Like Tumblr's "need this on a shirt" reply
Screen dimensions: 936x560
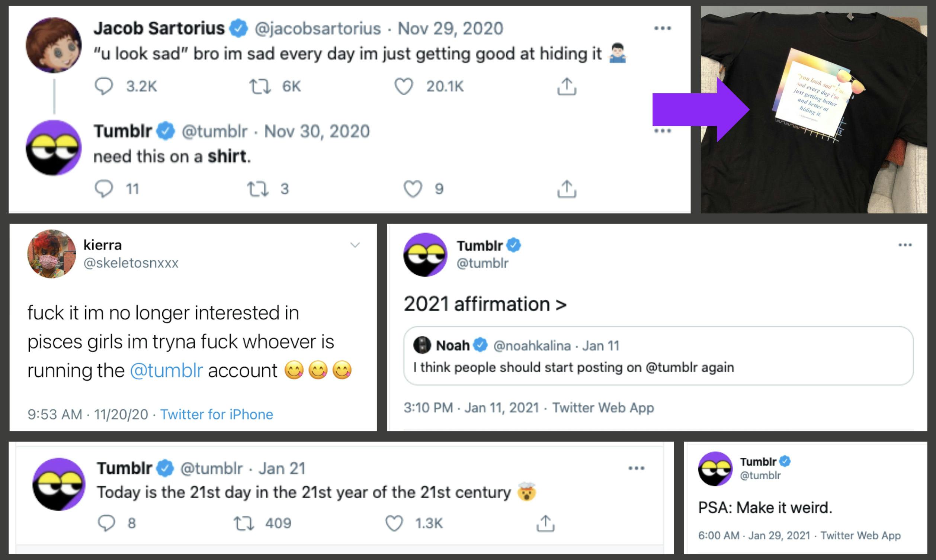tap(413, 189)
